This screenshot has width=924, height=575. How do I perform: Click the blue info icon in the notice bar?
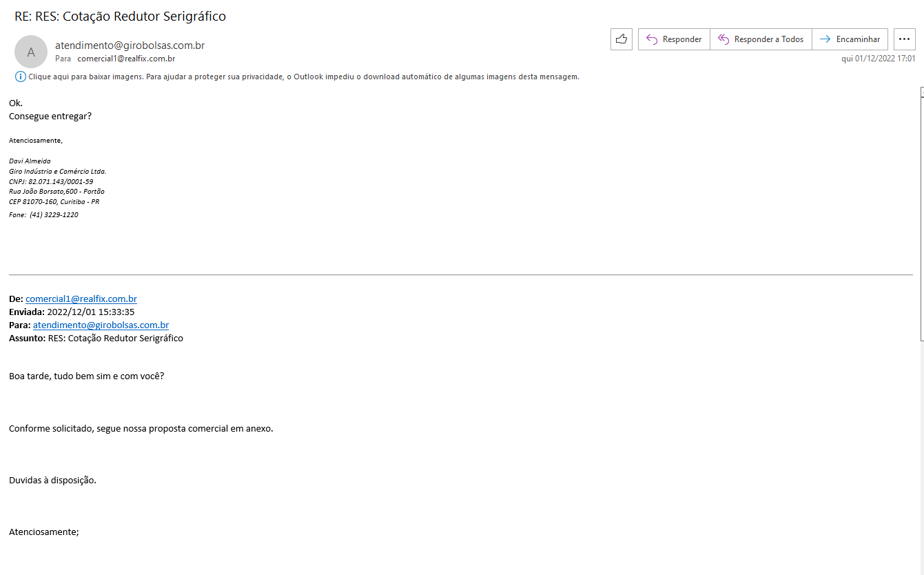[x=20, y=77]
